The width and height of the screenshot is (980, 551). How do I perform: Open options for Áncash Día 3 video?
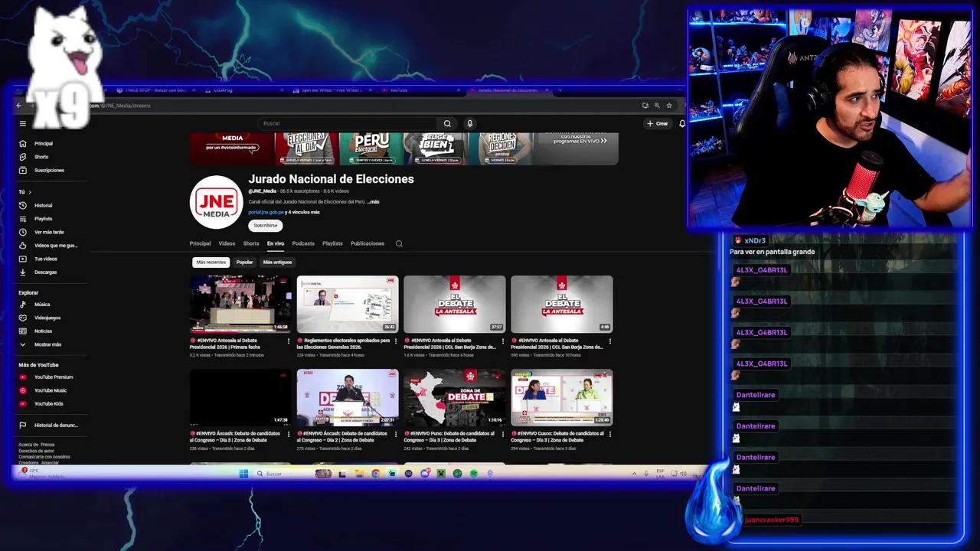click(x=289, y=435)
